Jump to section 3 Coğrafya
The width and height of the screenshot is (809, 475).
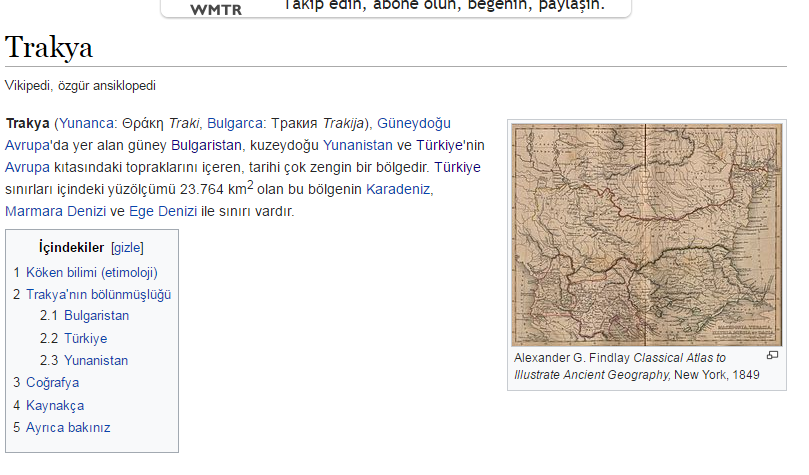[46, 383]
